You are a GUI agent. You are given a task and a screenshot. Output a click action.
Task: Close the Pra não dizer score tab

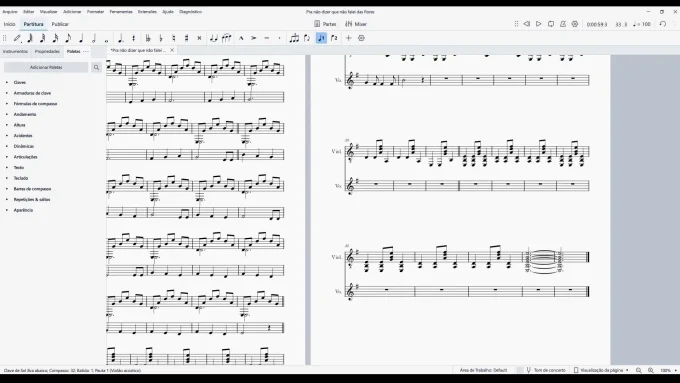tap(172, 50)
